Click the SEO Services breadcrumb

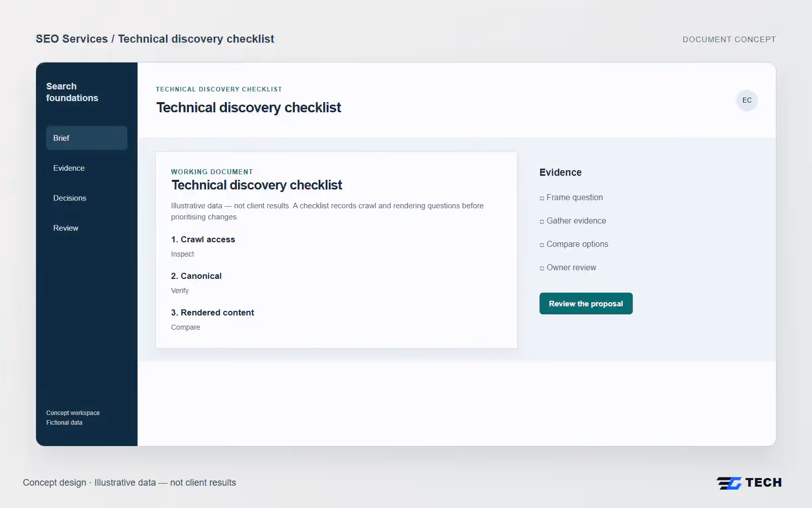pyautogui.click(x=72, y=39)
